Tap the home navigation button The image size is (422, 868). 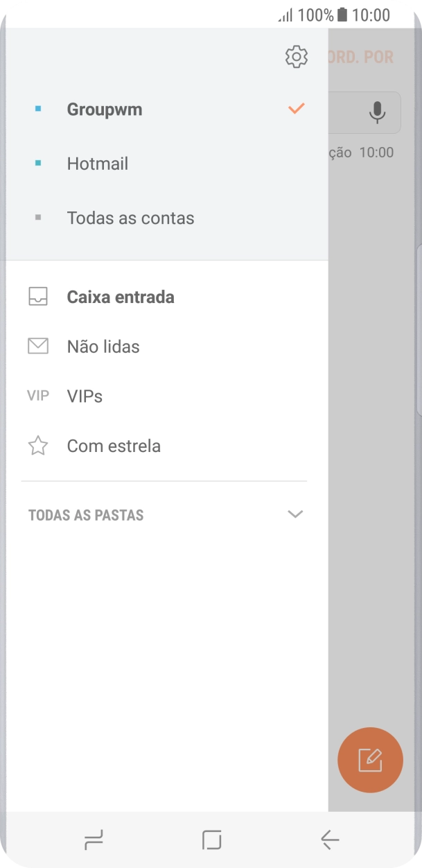pos(211,840)
